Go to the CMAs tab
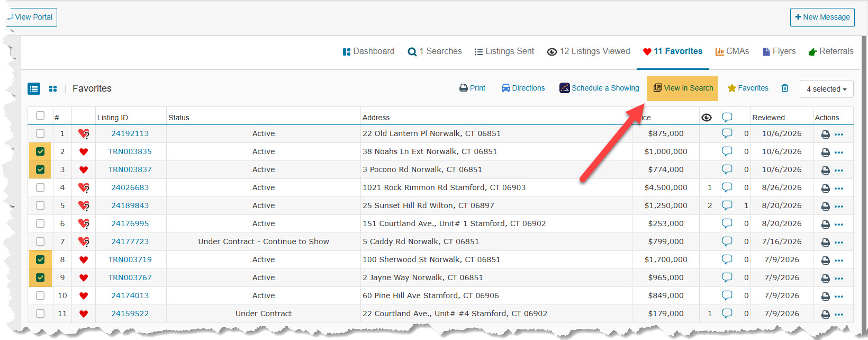Image resolution: width=868 pixels, height=340 pixels. (x=732, y=51)
